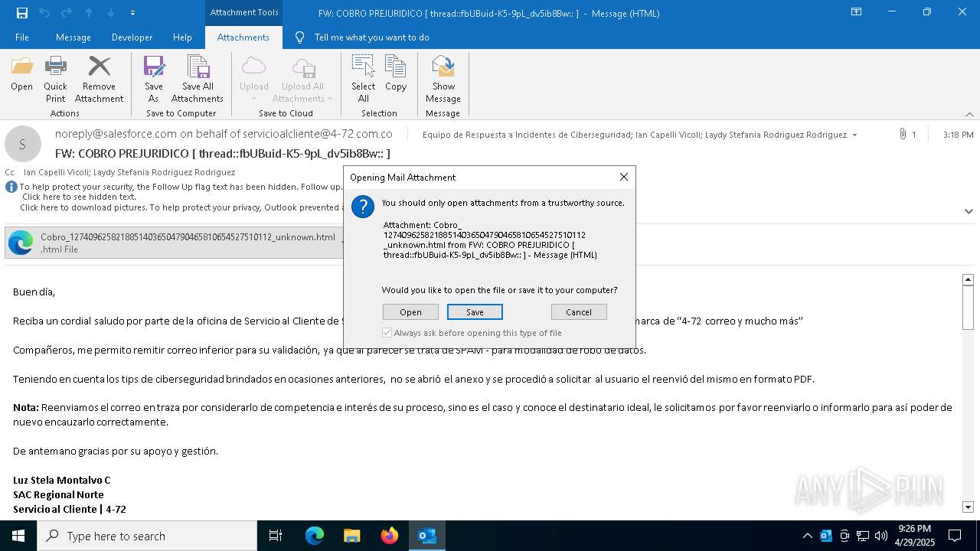Click the info icon beside security notice

tap(11, 187)
